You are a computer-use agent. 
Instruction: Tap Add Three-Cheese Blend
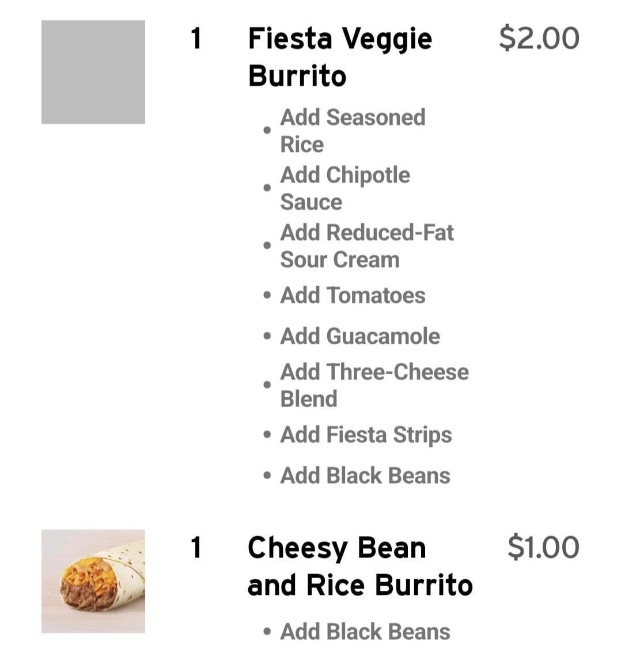click(x=374, y=385)
